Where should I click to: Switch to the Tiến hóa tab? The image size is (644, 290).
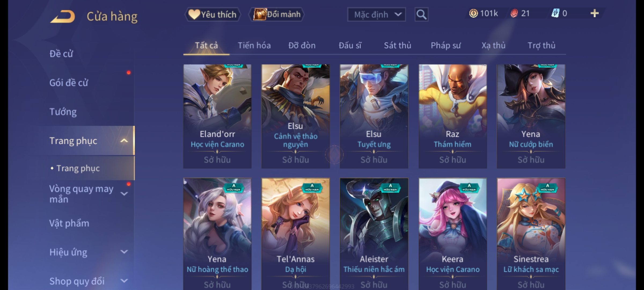254,45
